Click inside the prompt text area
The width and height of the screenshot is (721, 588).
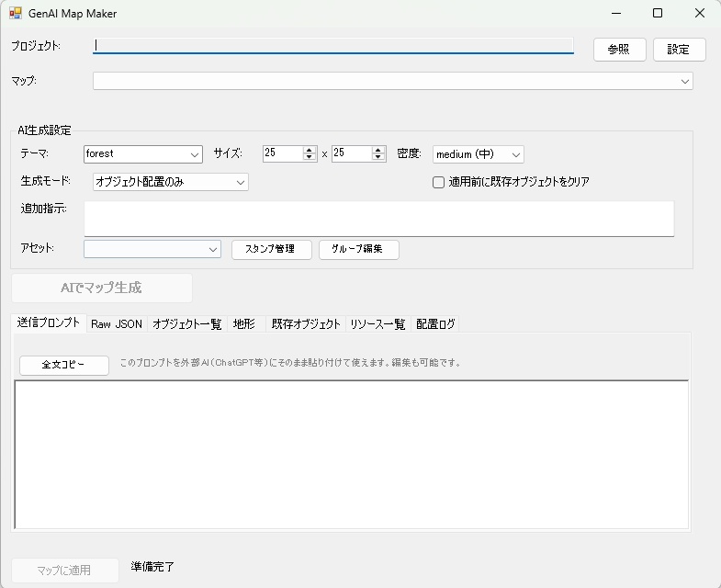(351, 455)
